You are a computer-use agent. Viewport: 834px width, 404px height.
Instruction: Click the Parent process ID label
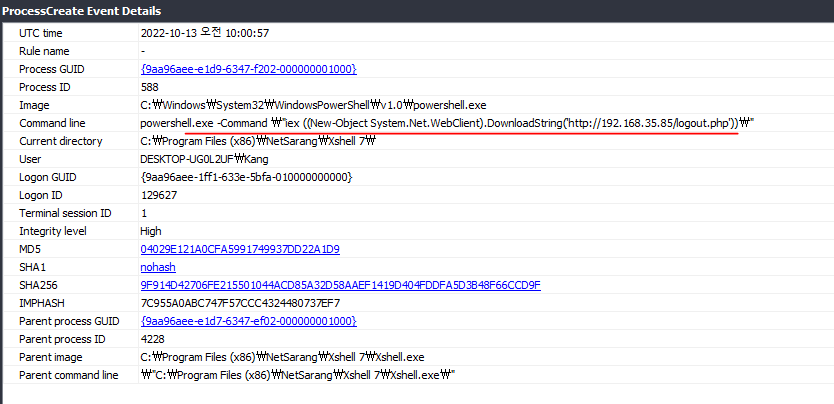click(x=62, y=339)
